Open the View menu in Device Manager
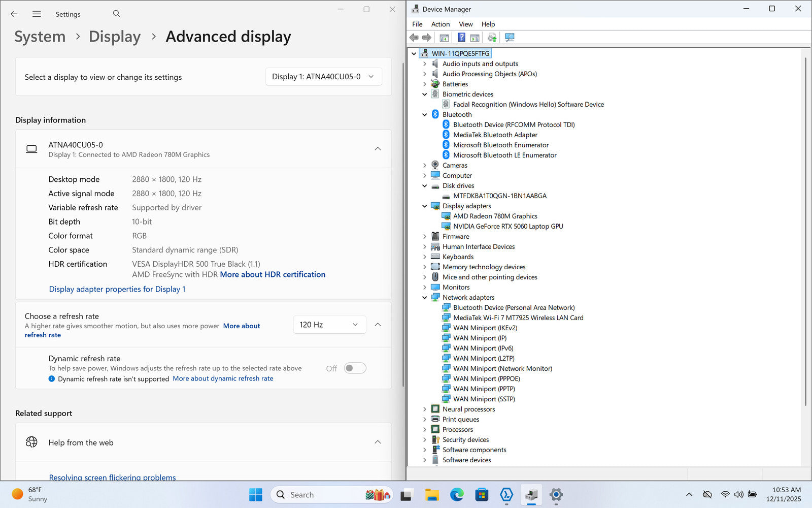Image resolution: width=812 pixels, height=508 pixels. (x=465, y=24)
